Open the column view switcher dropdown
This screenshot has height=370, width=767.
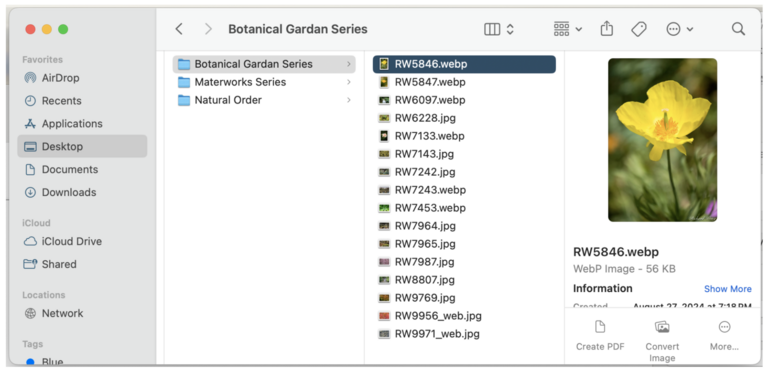[499, 29]
